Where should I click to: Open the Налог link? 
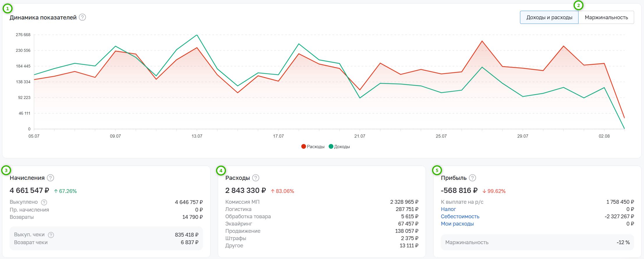point(448,209)
